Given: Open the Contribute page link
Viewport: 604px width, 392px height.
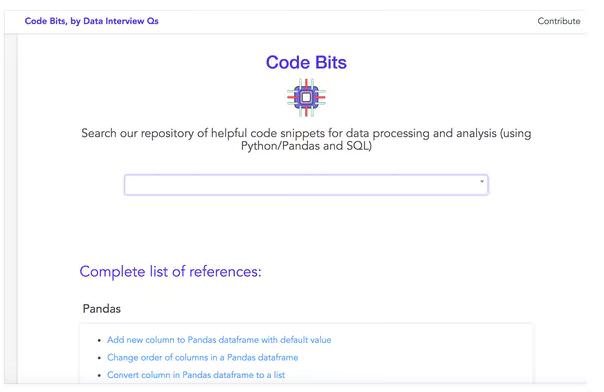Looking at the screenshot, I should 559,21.
